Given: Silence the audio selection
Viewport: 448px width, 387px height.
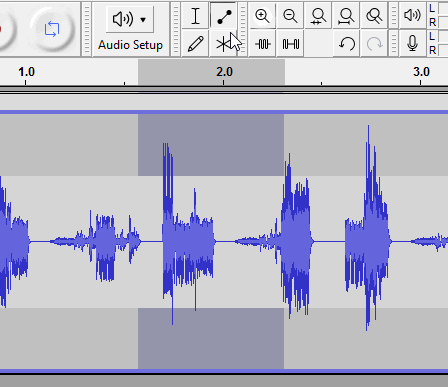Looking at the screenshot, I should [x=290, y=44].
